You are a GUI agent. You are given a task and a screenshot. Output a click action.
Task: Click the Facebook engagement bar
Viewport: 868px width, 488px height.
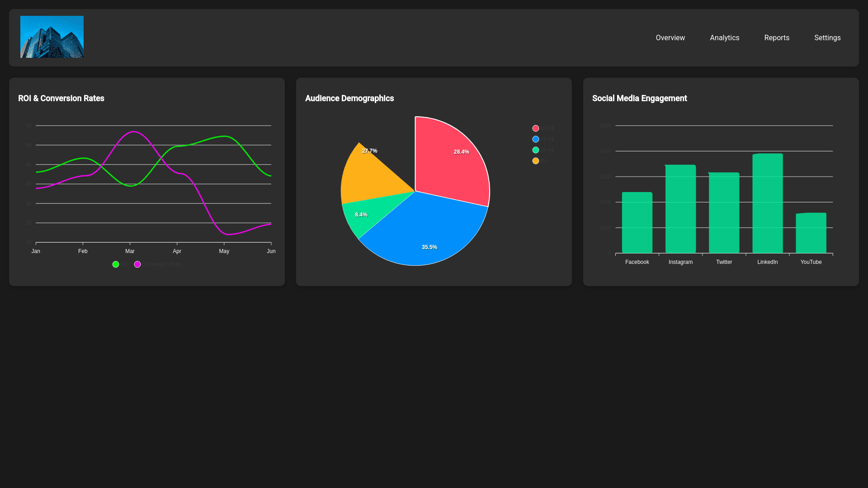[x=637, y=223]
